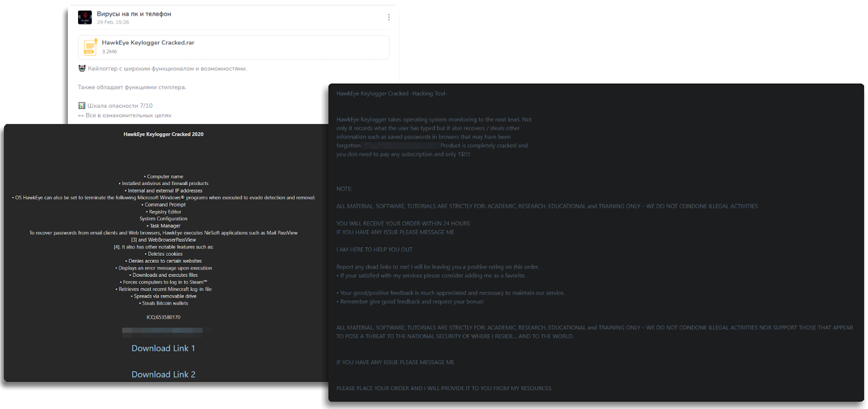
Task: Click Internal and external IP addresses line
Action: point(163,191)
